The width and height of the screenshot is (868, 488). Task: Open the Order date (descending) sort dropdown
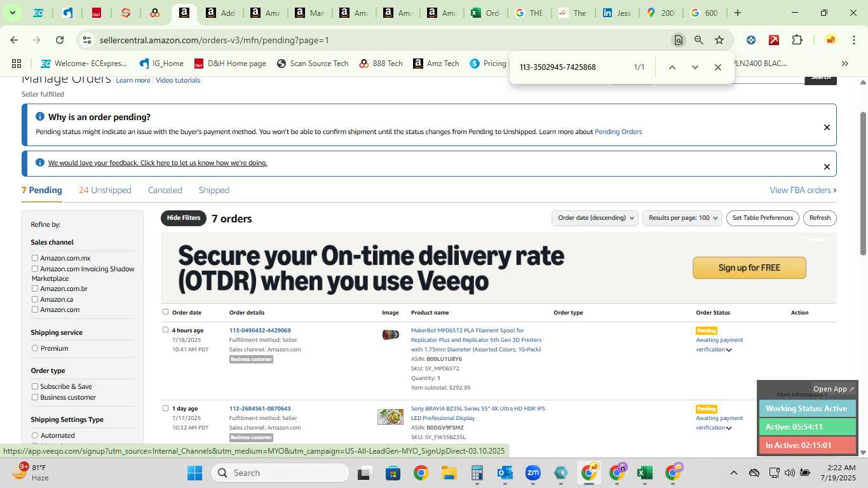coord(595,218)
